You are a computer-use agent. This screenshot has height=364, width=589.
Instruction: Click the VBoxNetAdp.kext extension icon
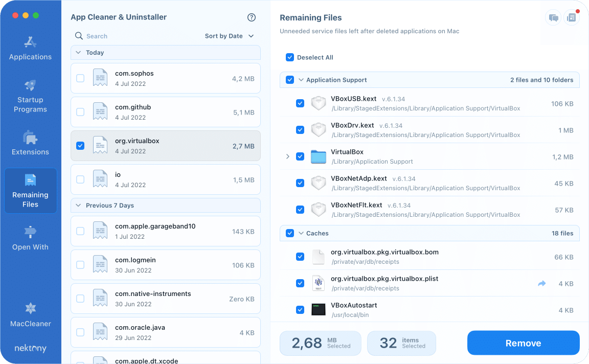click(319, 183)
